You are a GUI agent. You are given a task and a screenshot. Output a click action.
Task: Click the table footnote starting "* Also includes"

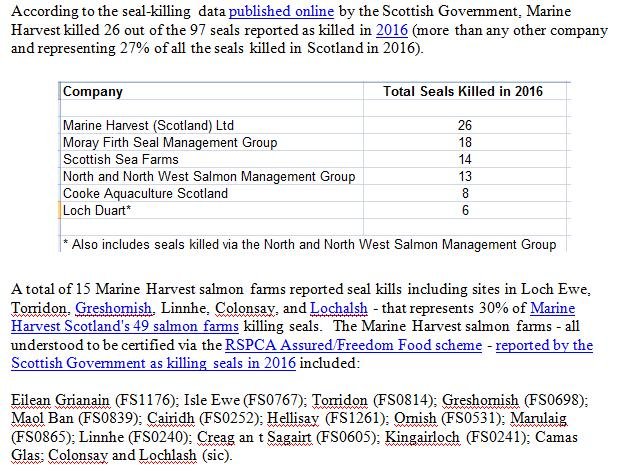point(308,244)
